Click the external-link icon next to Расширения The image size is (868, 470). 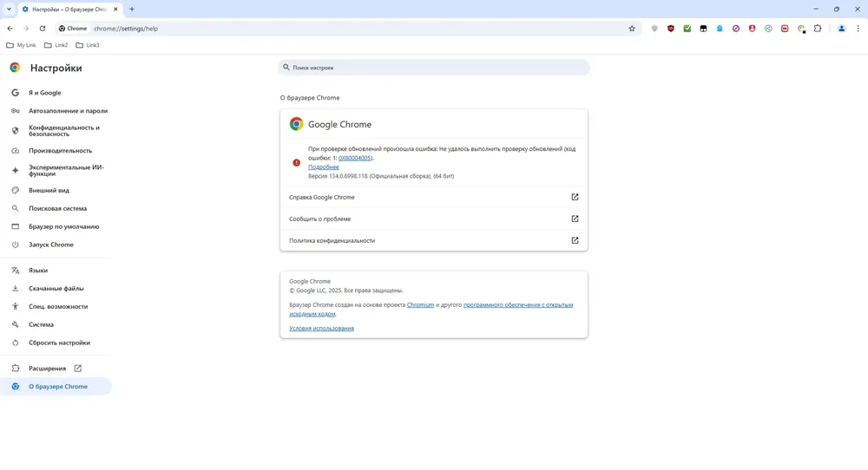point(77,369)
